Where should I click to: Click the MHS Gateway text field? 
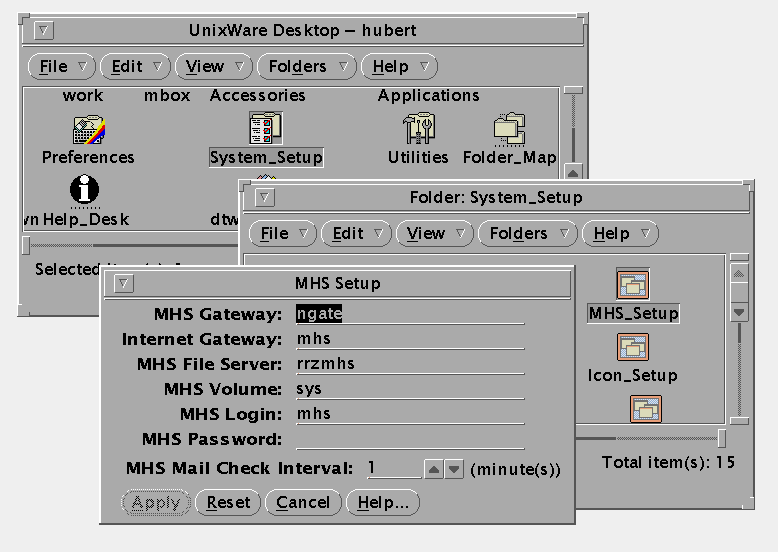point(409,313)
